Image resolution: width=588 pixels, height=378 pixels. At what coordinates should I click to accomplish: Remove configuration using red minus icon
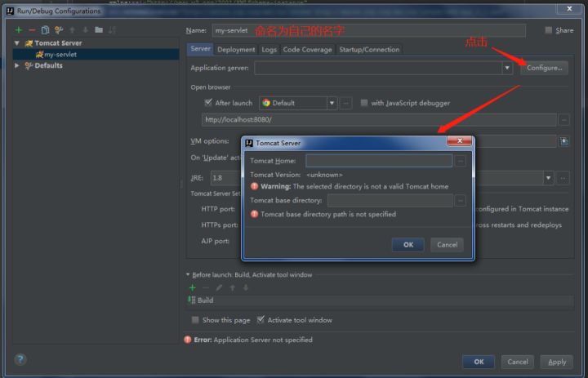pyautogui.click(x=32, y=30)
